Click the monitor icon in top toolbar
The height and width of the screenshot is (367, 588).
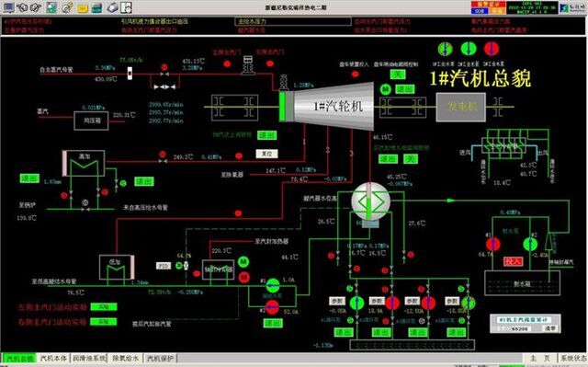click(8, 7)
